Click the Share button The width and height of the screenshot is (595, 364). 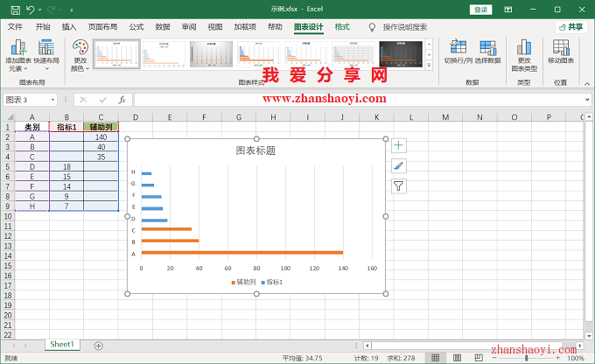coord(571,27)
